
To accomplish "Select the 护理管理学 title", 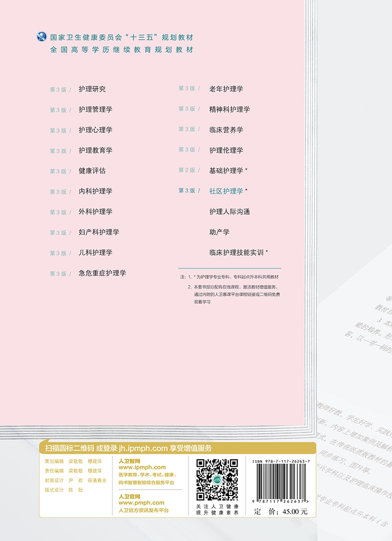I will [x=96, y=110].
